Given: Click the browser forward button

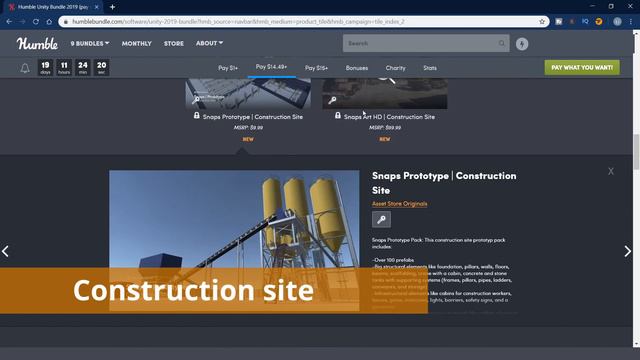Looking at the screenshot, I should (22, 22).
